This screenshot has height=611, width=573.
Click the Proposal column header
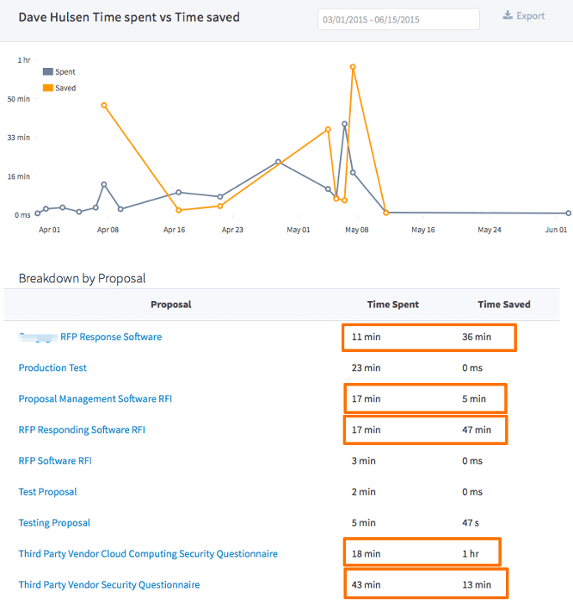tap(171, 304)
